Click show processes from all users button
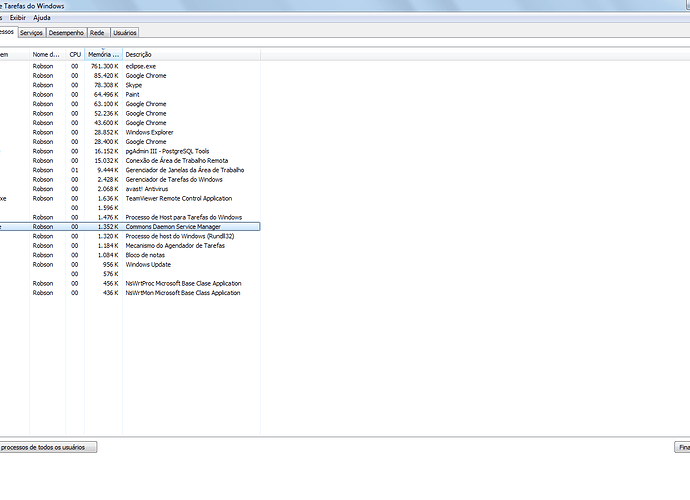Viewport: 690px width, 500px height. click(48, 447)
